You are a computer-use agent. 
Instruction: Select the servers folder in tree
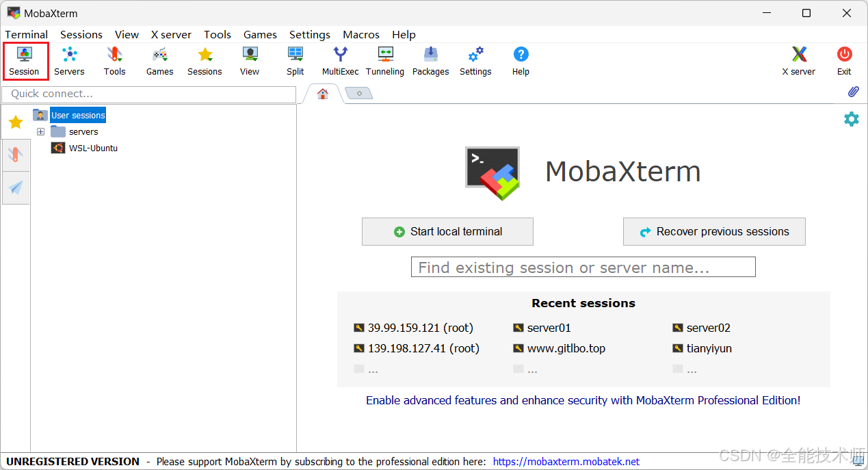(75, 131)
